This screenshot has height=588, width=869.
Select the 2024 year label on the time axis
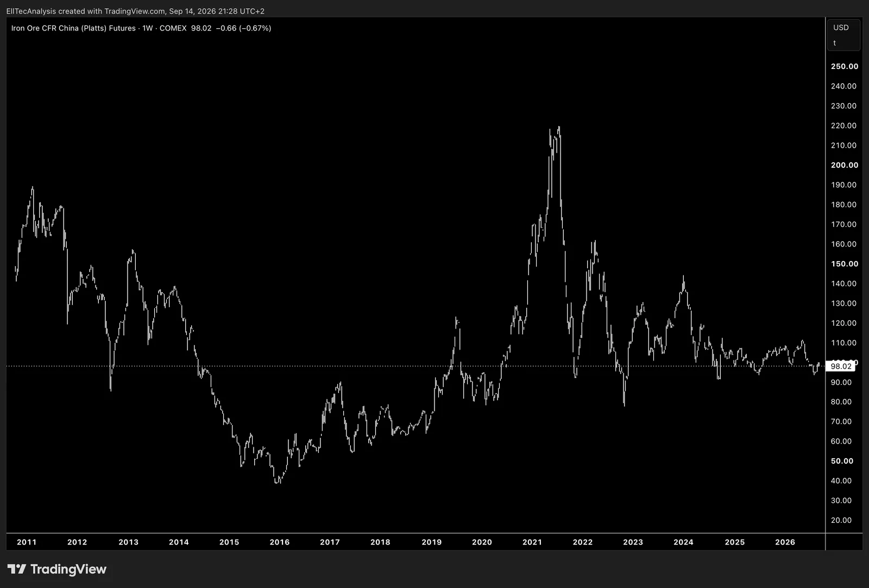[683, 542]
